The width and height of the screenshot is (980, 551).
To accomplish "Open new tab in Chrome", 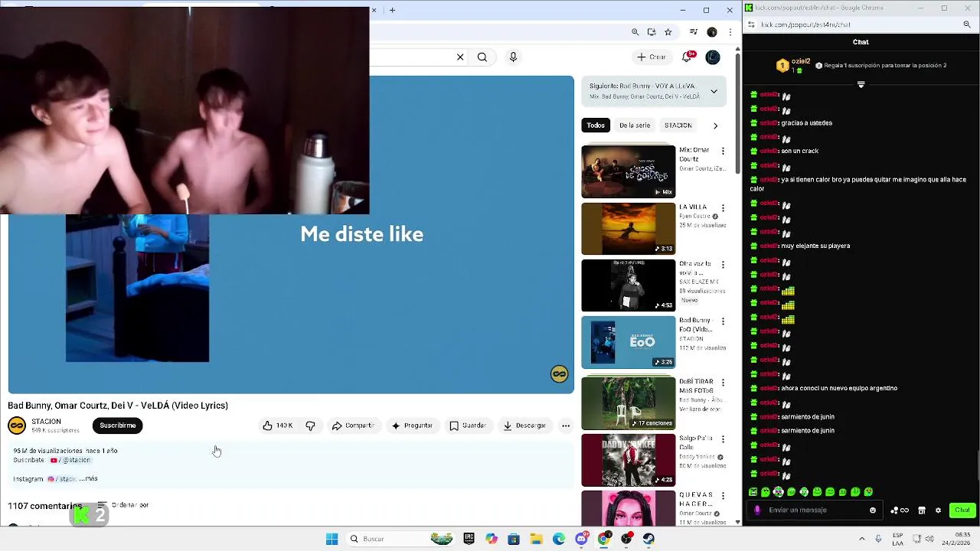I will pos(392,10).
